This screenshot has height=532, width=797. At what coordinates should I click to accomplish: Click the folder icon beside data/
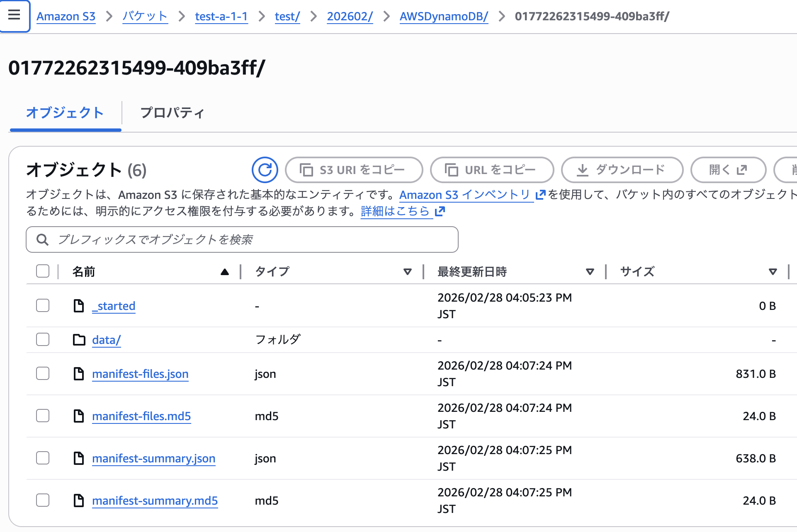[x=79, y=339]
